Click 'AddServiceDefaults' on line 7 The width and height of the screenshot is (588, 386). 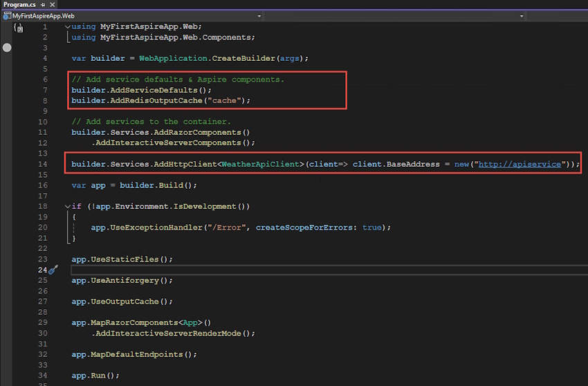(154, 91)
